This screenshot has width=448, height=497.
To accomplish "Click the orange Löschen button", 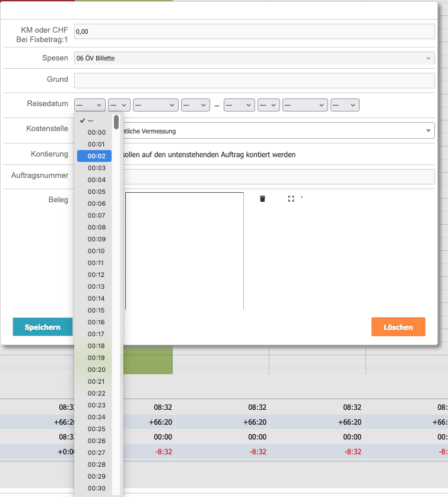I will (x=398, y=327).
